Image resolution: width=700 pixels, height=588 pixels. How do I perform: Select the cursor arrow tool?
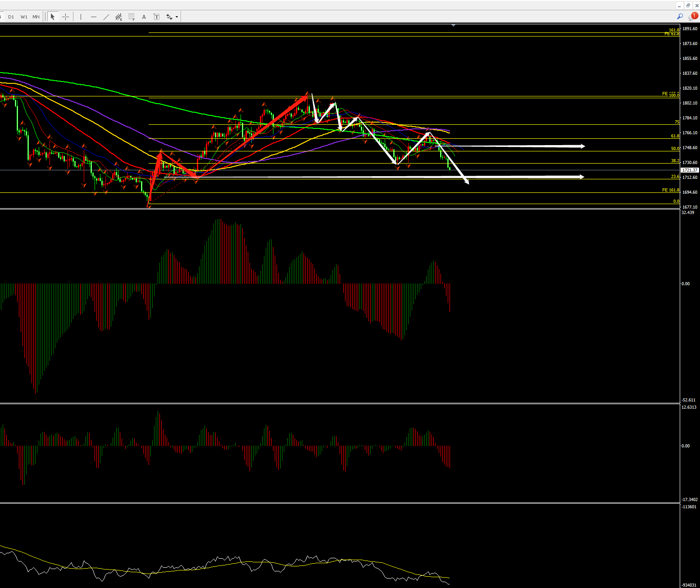53,17
